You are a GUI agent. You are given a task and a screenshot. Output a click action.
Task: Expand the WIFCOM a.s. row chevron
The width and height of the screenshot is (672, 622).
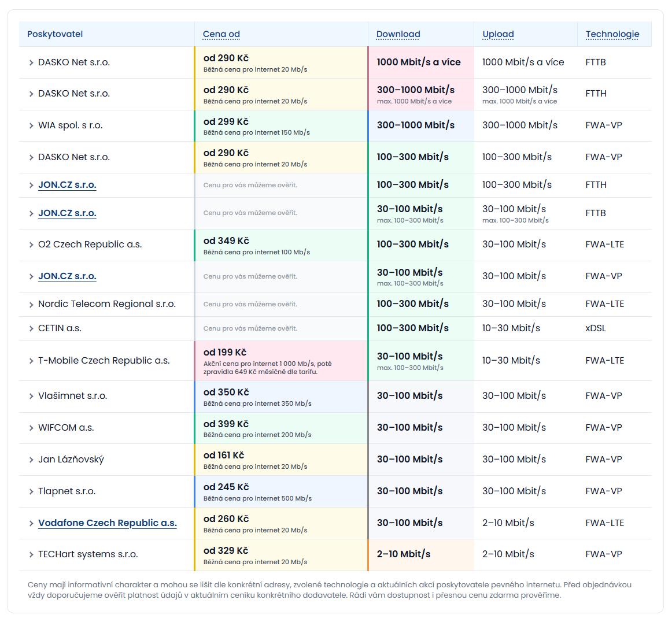click(31, 428)
